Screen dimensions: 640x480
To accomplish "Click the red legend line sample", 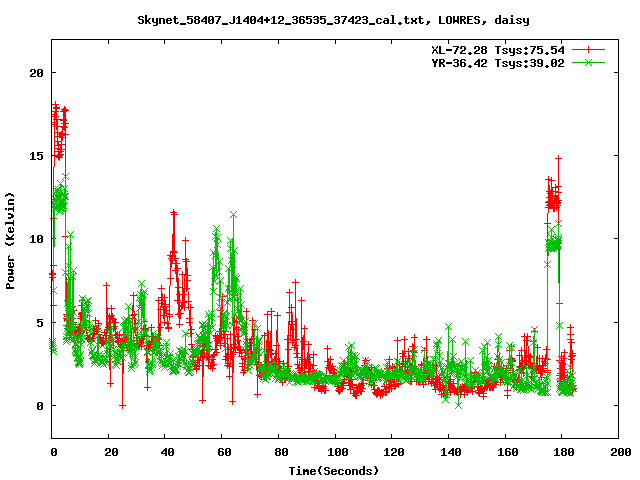I will pos(588,50).
